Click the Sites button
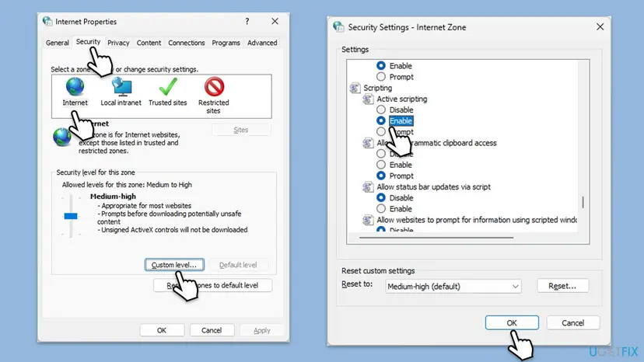The width and height of the screenshot is (644, 362). tap(241, 130)
